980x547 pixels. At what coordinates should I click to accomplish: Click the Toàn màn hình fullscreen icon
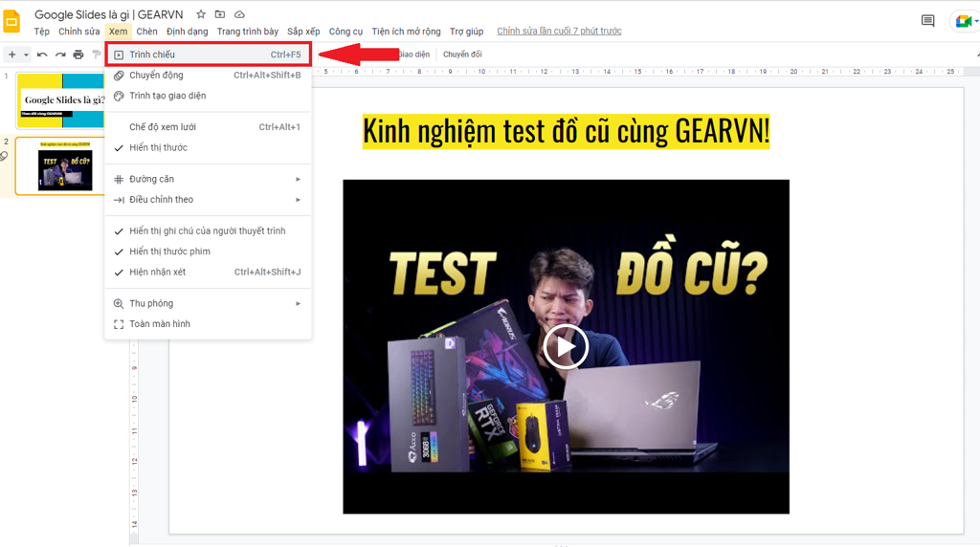[119, 324]
